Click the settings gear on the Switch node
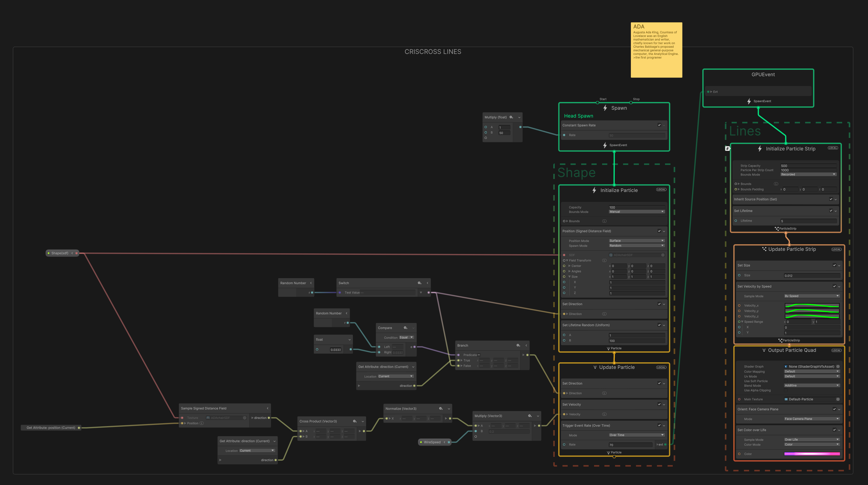868x485 pixels. (419, 283)
